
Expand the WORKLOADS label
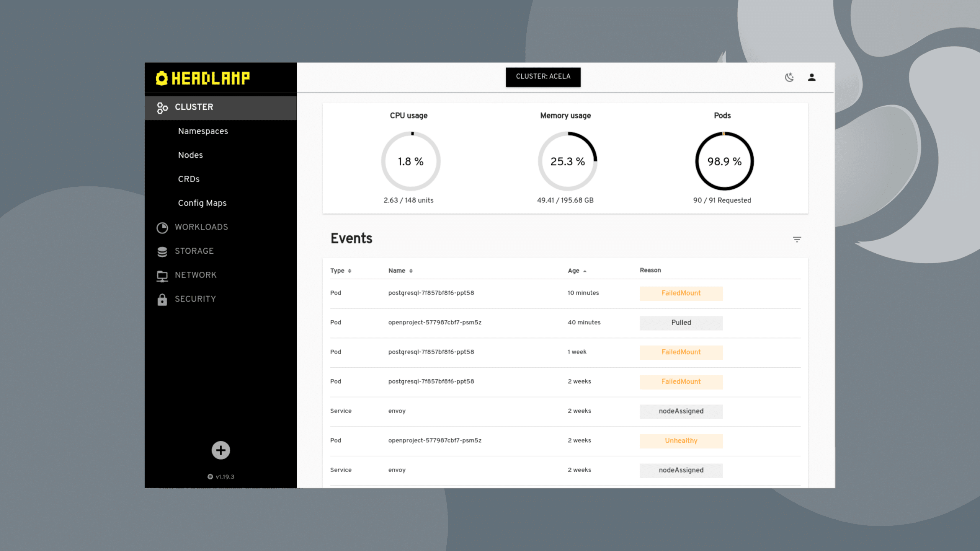tap(201, 227)
